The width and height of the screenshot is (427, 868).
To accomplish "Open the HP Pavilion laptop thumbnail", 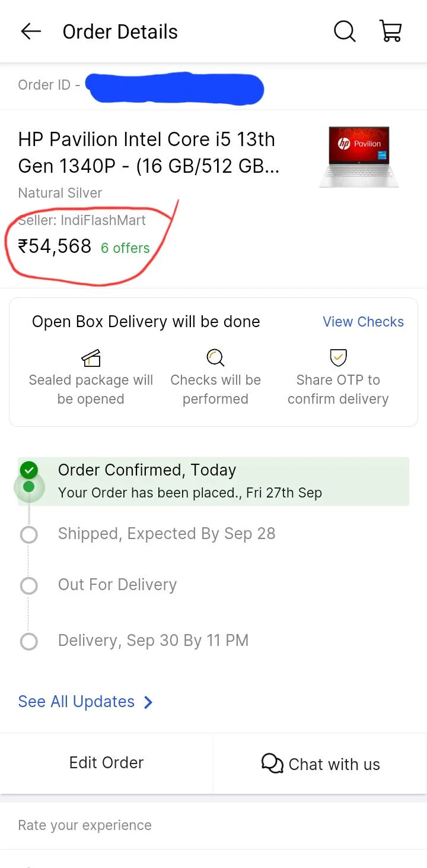I will coord(359,156).
